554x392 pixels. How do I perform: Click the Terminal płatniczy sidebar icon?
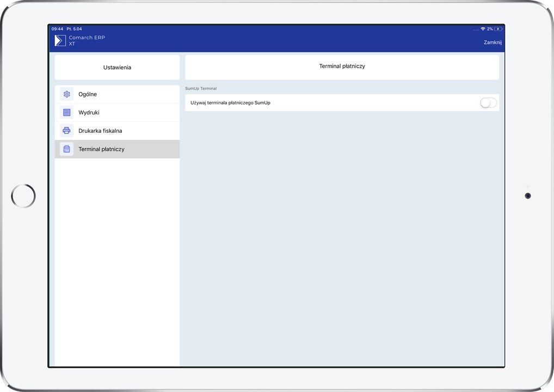[67, 149]
